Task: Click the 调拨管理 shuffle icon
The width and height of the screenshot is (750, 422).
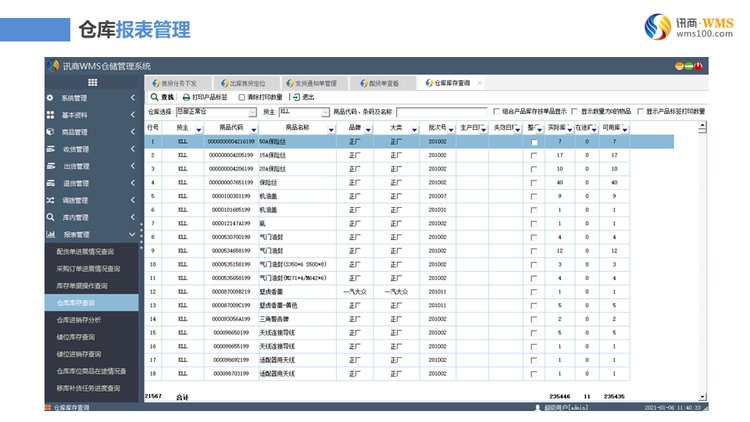Action: click(50, 200)
